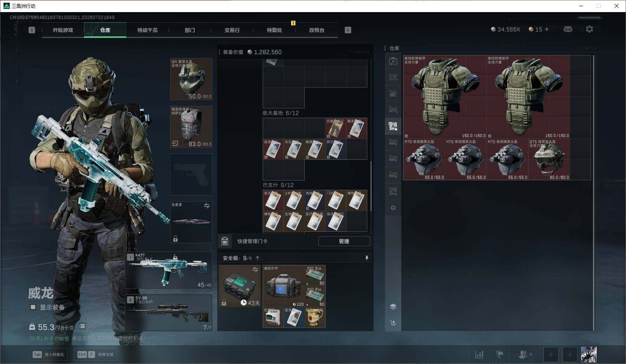This screenshot has width=626, height=364.
Task: Select the blue-backed keycard in safe box
Action: pos(294,318)
